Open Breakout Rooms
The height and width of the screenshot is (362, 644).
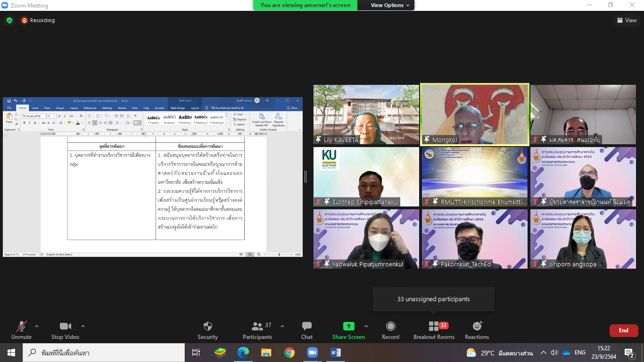pyautogui.click(x=434, y=330)
